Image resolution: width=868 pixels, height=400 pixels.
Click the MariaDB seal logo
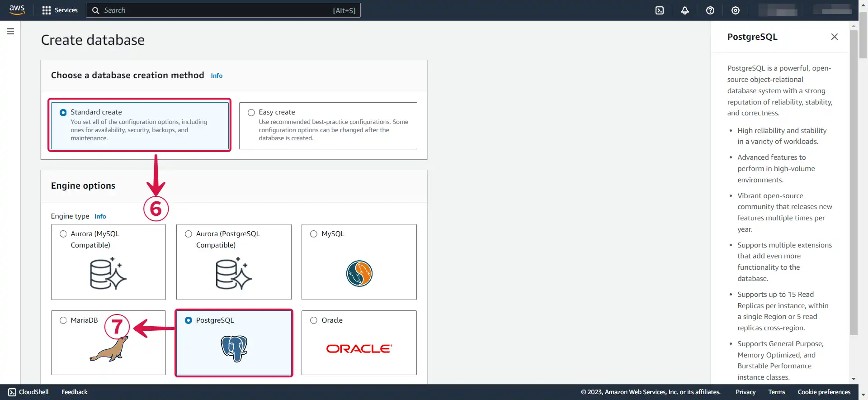click(109, 349)
